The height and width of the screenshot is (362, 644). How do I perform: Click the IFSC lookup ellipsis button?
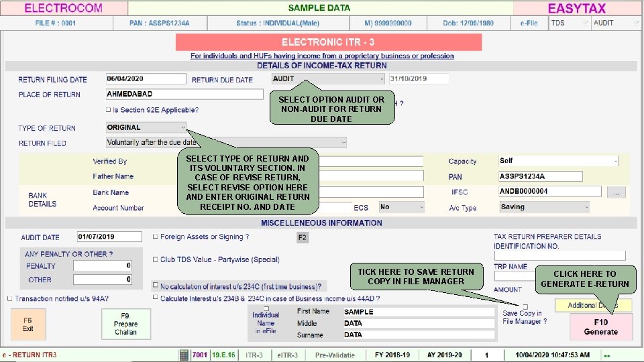click(x=616, y=192)
